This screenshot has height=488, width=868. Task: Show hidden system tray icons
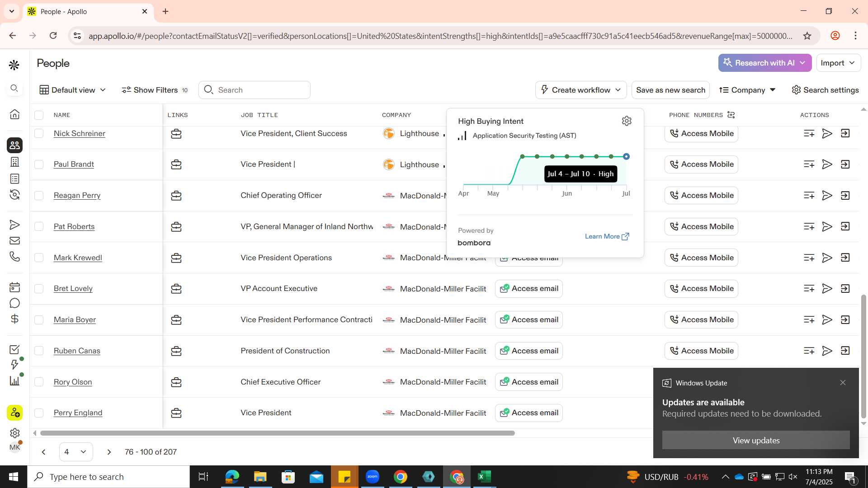tap(725, 477)
